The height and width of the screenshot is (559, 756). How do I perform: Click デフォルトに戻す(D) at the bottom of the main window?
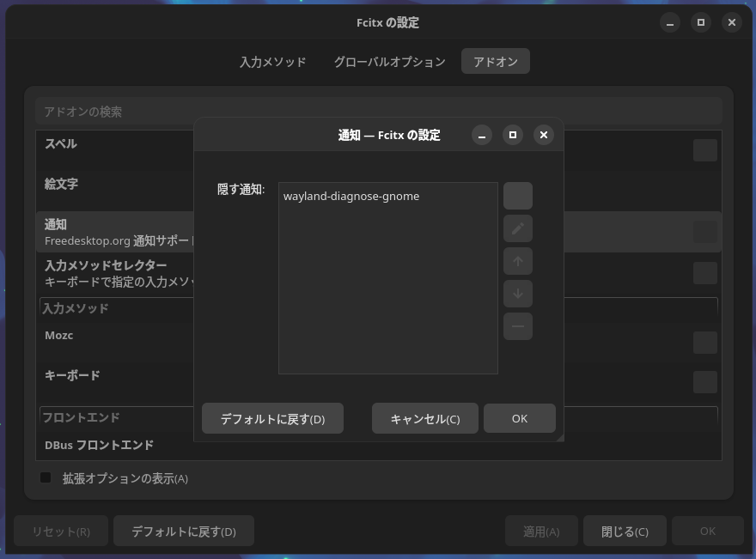(184, 531)
